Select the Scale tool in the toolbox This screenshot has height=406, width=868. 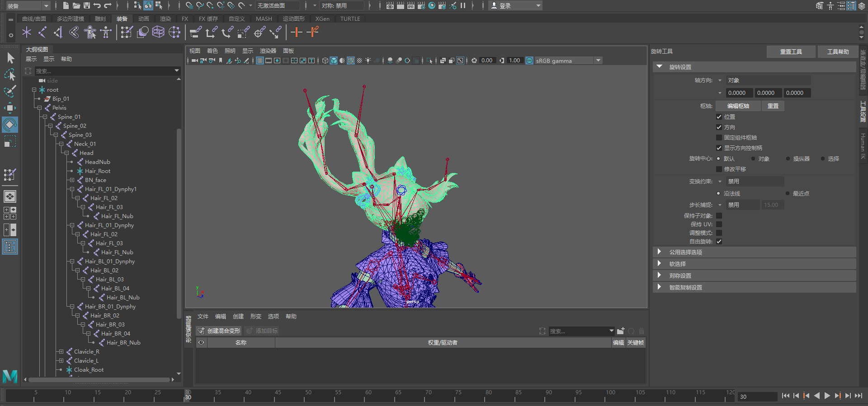10,141
